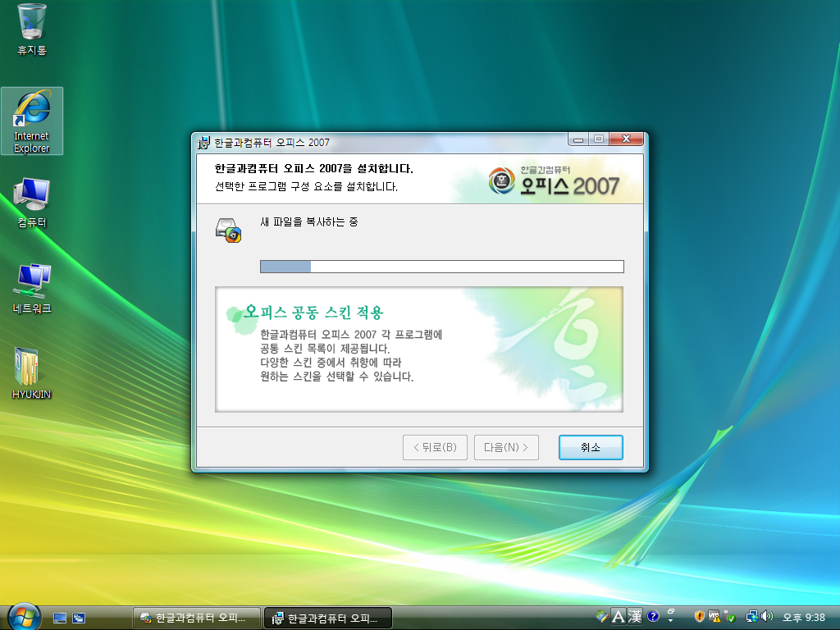The image size is (840, 630).
Task: Click the '다양한 스킨 중에서 취향에 따라' banner line
Action: coord(331,363)
